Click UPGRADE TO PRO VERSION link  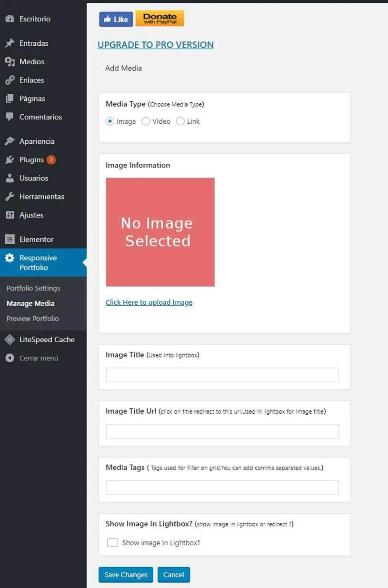(155, 45)
